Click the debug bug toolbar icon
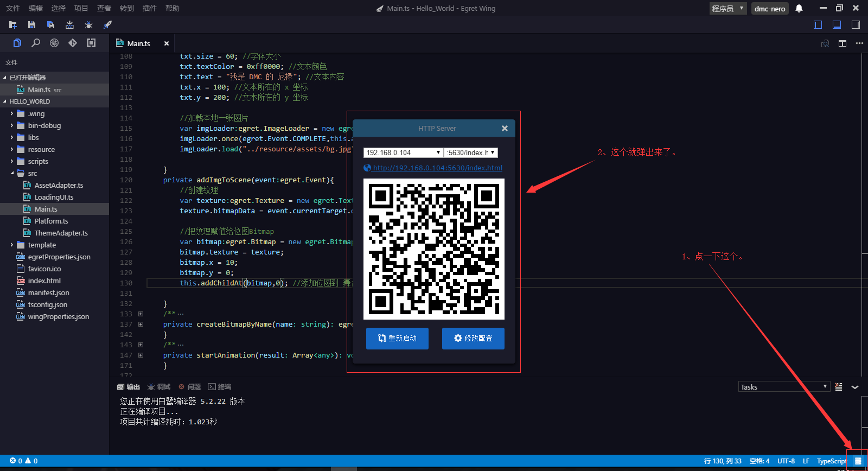This screenshot has height=471, width=868. 88,25
